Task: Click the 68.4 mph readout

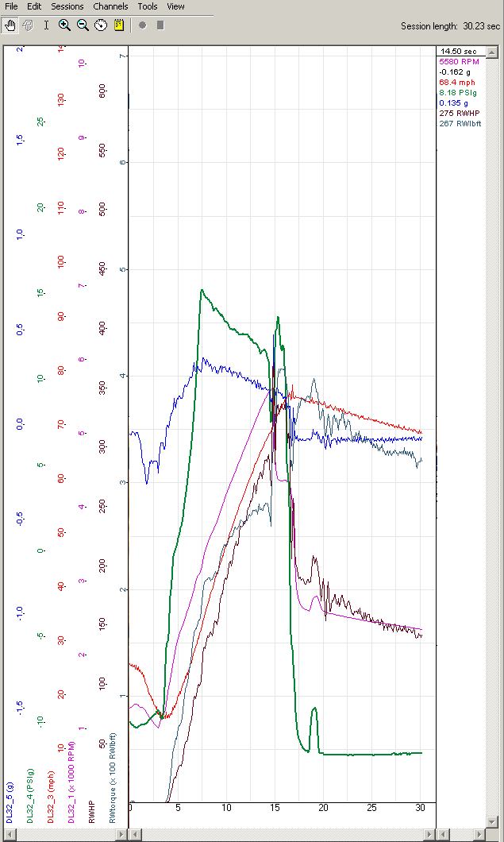Action: [x=456, y=82]
